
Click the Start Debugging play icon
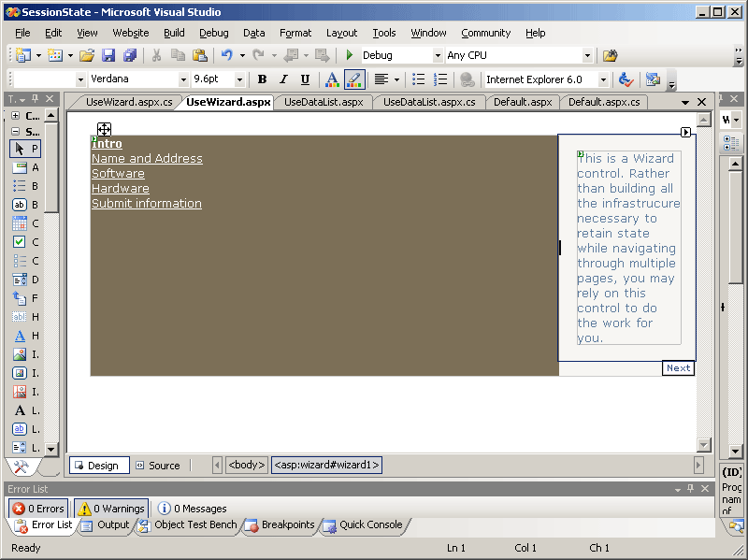pyautogui.click(x=350, y=56)
